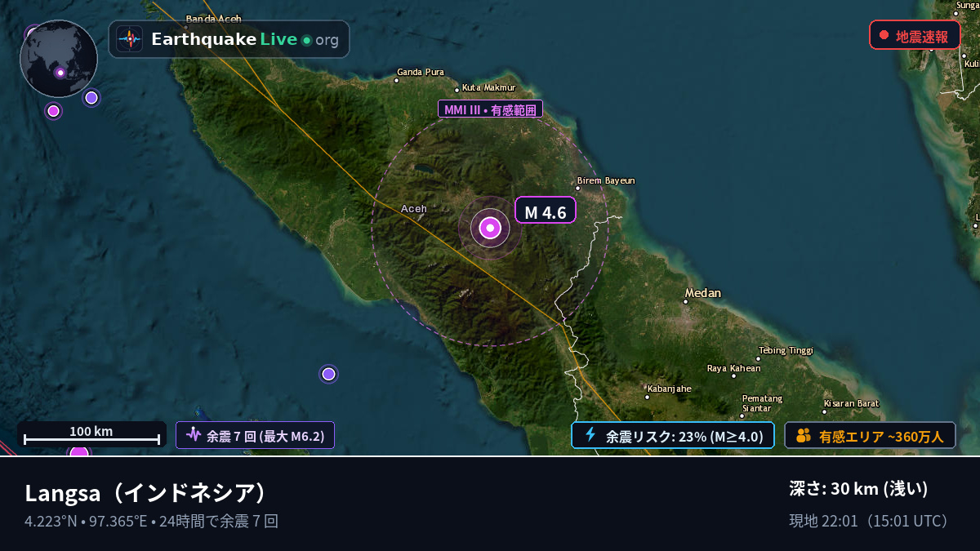Click the Kisaran Barat label
This screenshot has height=551, width=980.
(851, 403)
